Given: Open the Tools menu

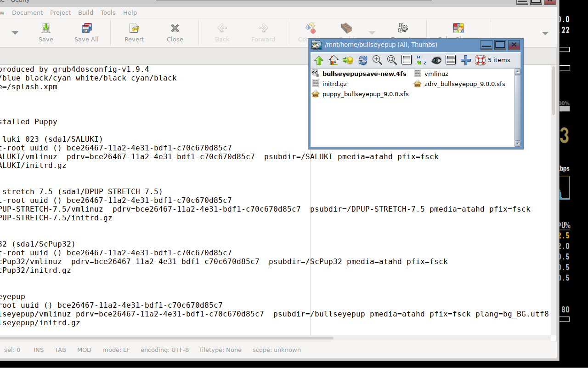Looking at the screenshot, I should (108, 12).
